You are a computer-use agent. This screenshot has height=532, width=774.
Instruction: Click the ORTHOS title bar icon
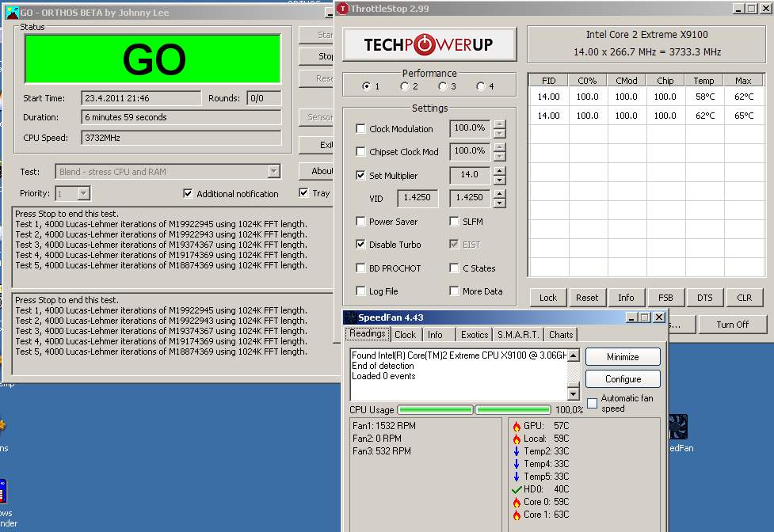[12, 13]
